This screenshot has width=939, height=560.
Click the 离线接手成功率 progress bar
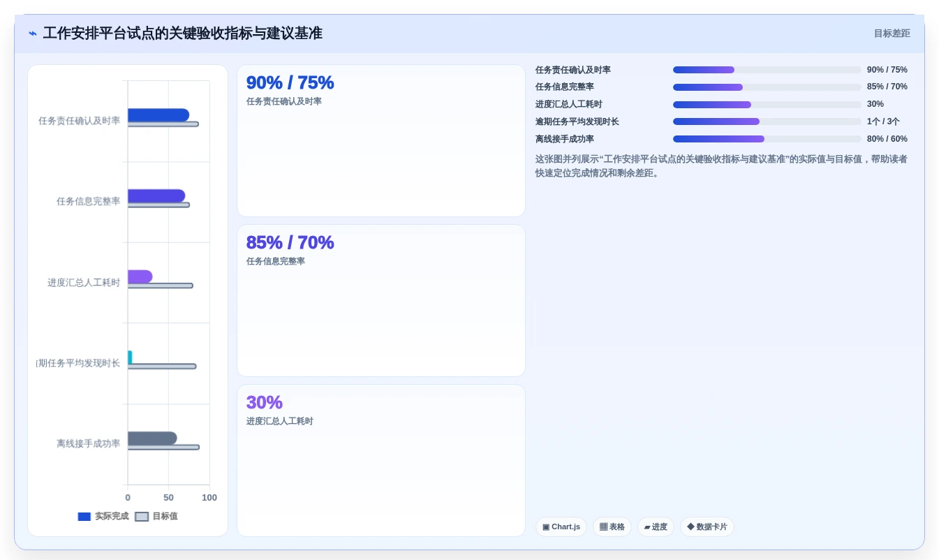tap(767, 139)
